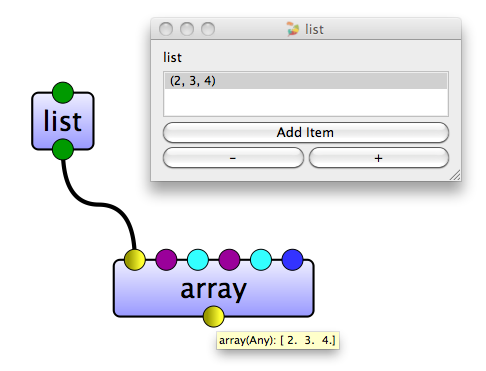Select the array node body

click(x=213, y=289)
